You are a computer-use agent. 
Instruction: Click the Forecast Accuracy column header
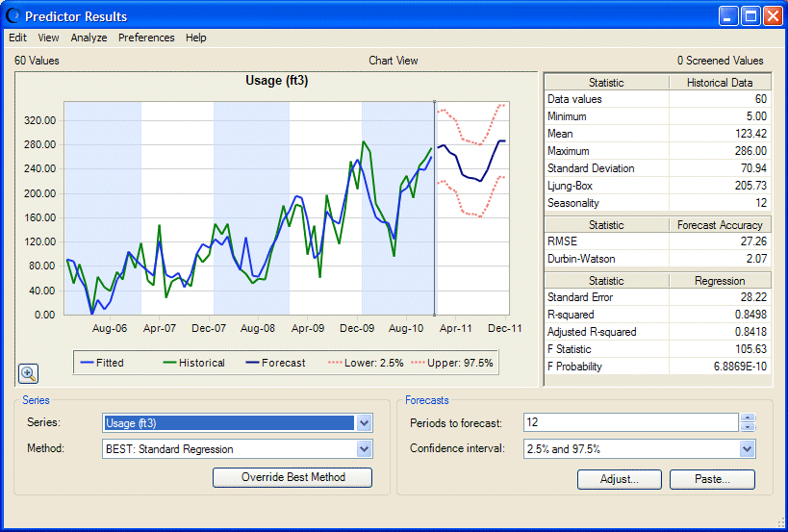pos(720,225)
